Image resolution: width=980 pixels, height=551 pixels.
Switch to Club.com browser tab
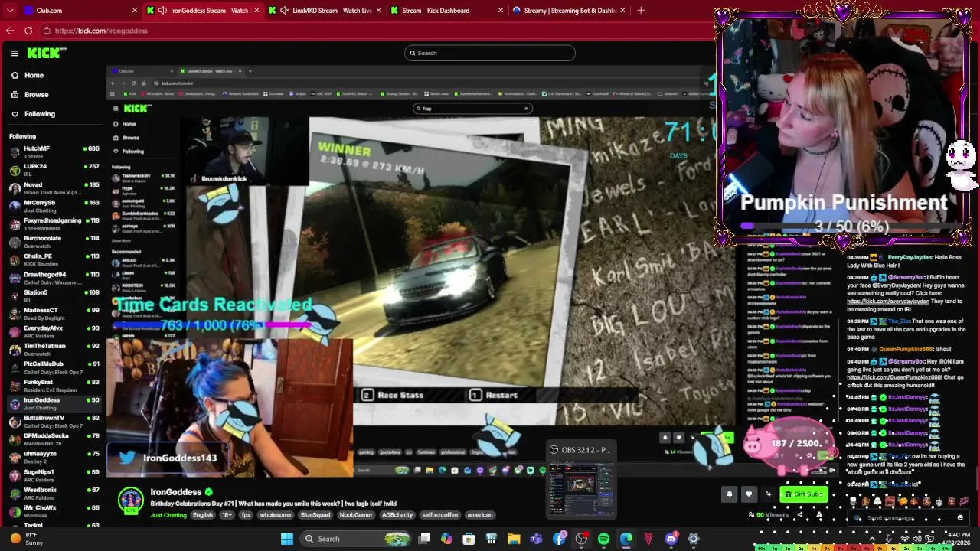pyautogui.click(x=80, y=11)
